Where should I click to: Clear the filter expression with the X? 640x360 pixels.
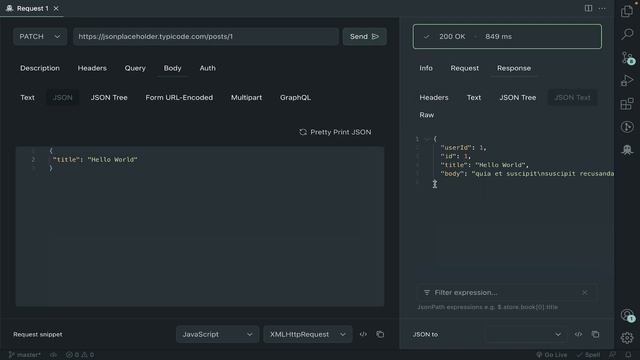(584, 292)
